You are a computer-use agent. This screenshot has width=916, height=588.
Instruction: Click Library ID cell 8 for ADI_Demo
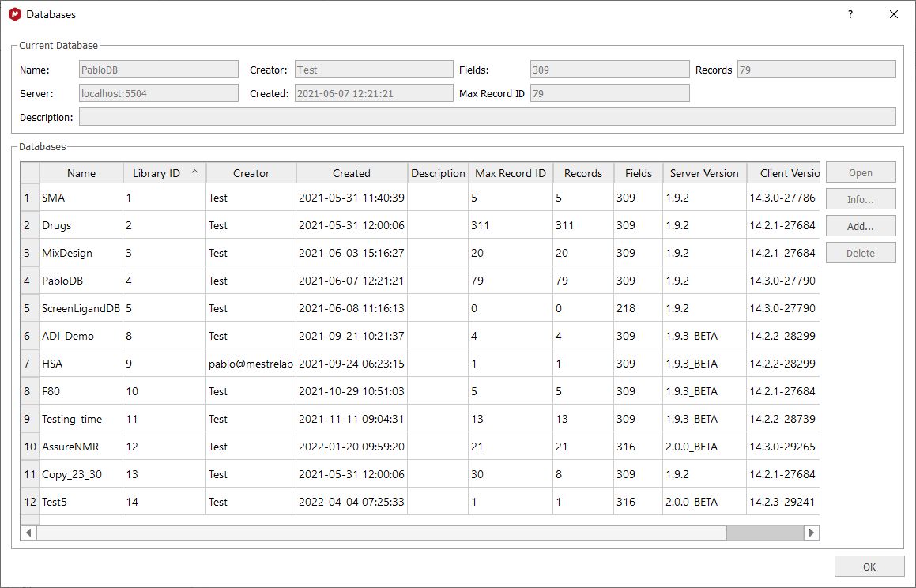164,337
